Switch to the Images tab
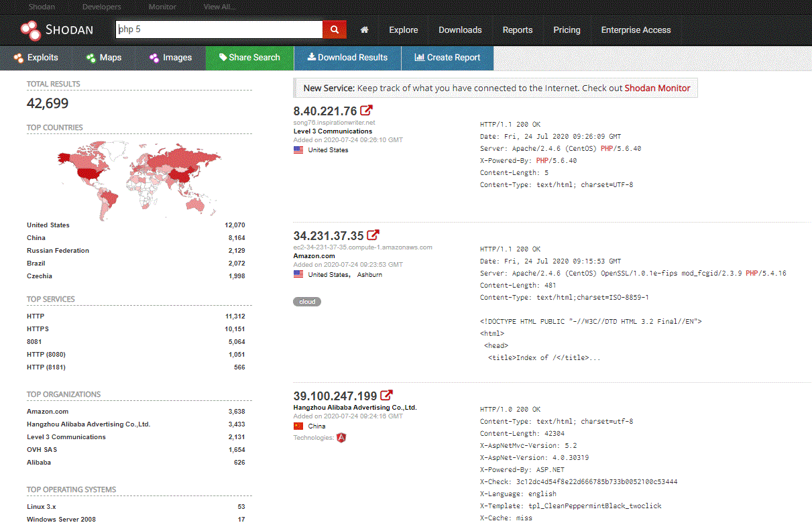Screen dimensions: 812x527 pos(170,58)
